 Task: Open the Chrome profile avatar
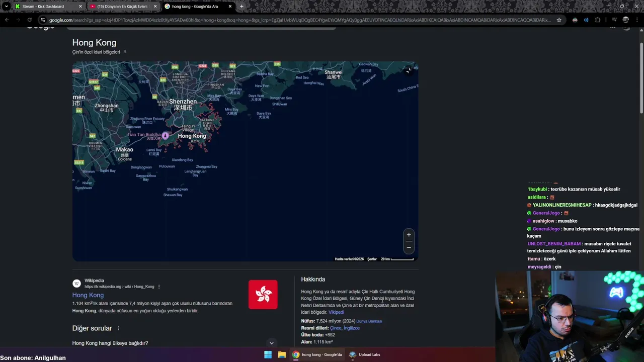click(626, 20)
